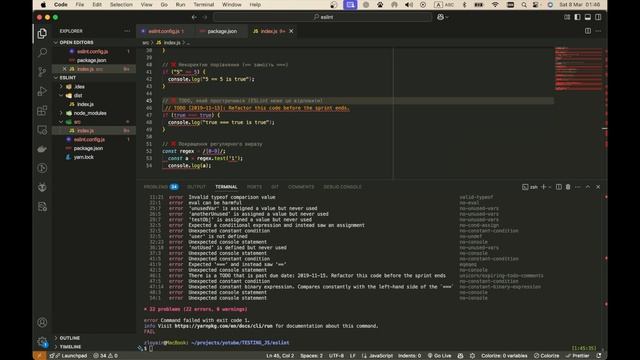The image size is (640, 360).
Task: Open macOS Spotlight search
Action: (524, 5)
